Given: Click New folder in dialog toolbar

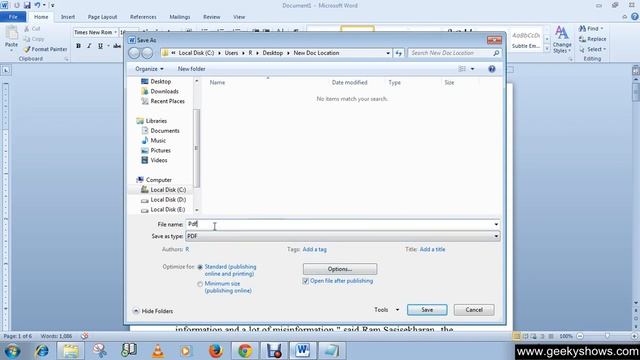Looking at the screenshot, I should click(x=191, y=69).
